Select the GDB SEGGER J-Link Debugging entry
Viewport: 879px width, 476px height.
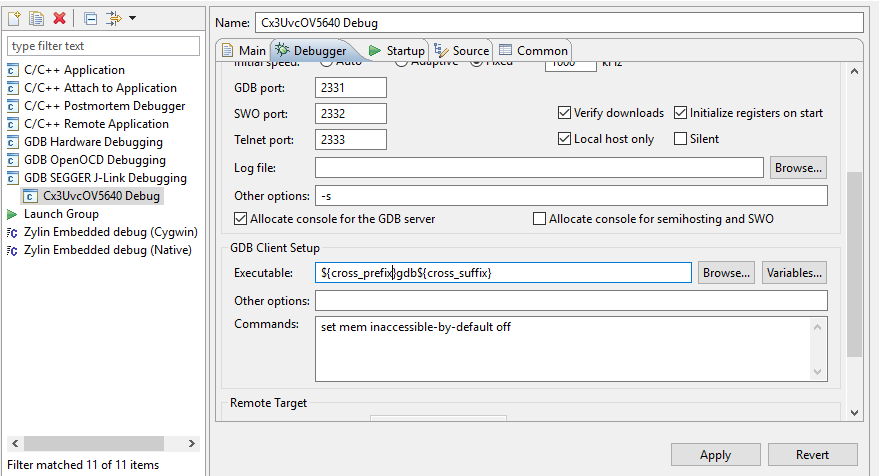[x=105, y=178]
